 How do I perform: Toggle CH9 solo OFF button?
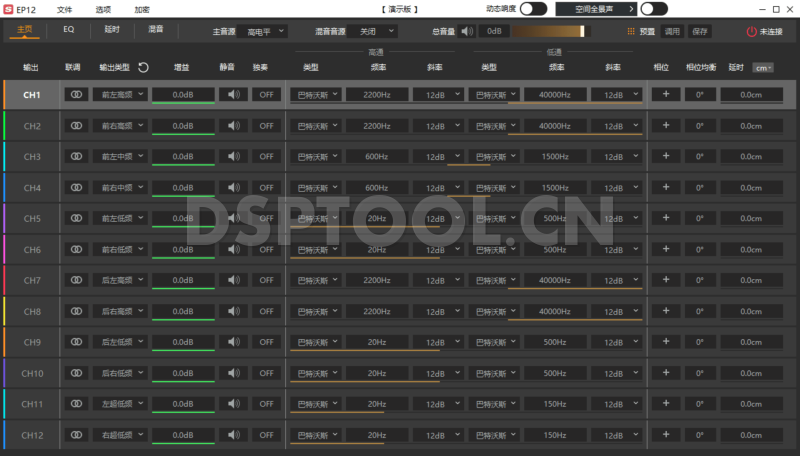point(266,342)
